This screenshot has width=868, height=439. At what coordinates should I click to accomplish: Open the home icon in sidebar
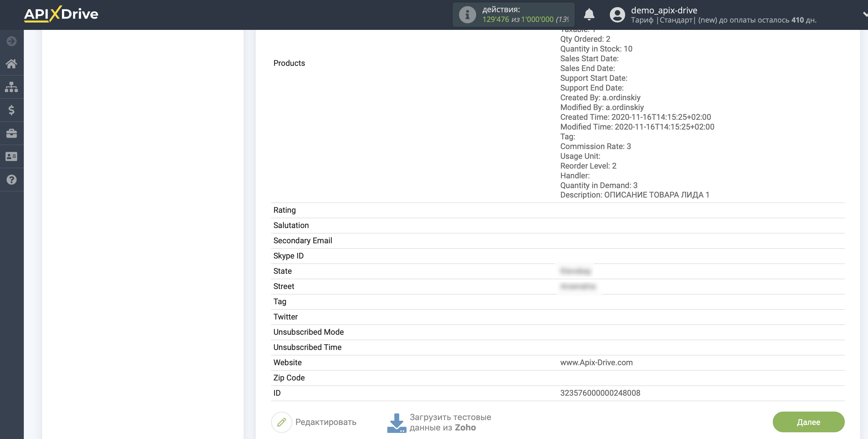pos(12,64)
